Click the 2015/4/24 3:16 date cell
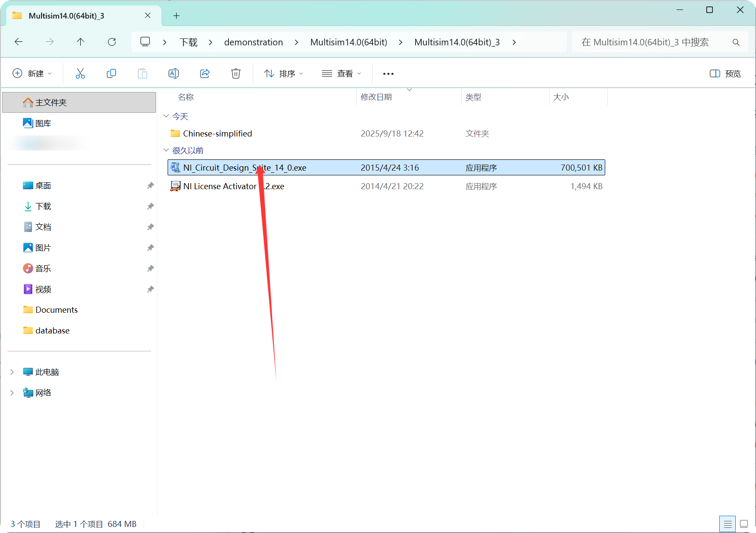Image resolution: width=756 pixels, height=533 pixels. pos(390,168)
